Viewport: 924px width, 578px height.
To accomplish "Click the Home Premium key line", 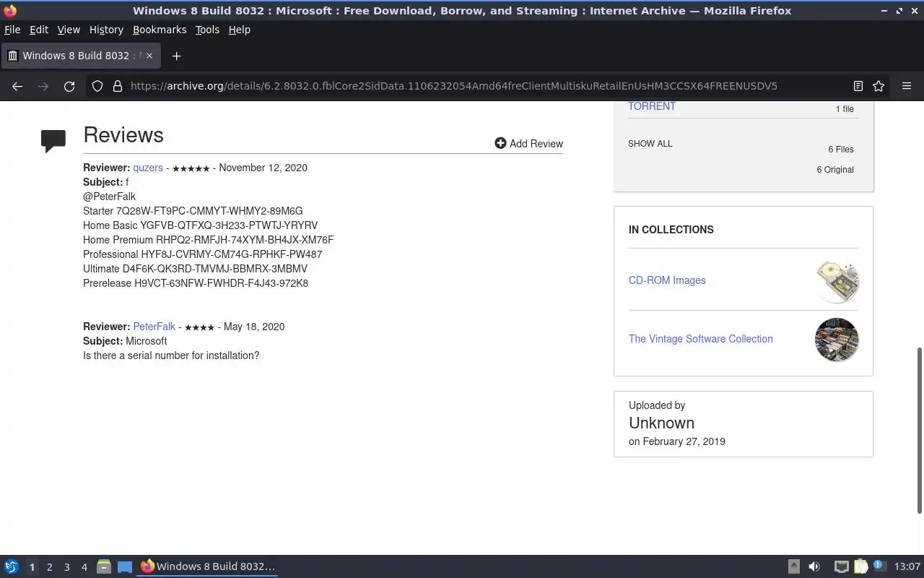I will (x=209, y=240).
